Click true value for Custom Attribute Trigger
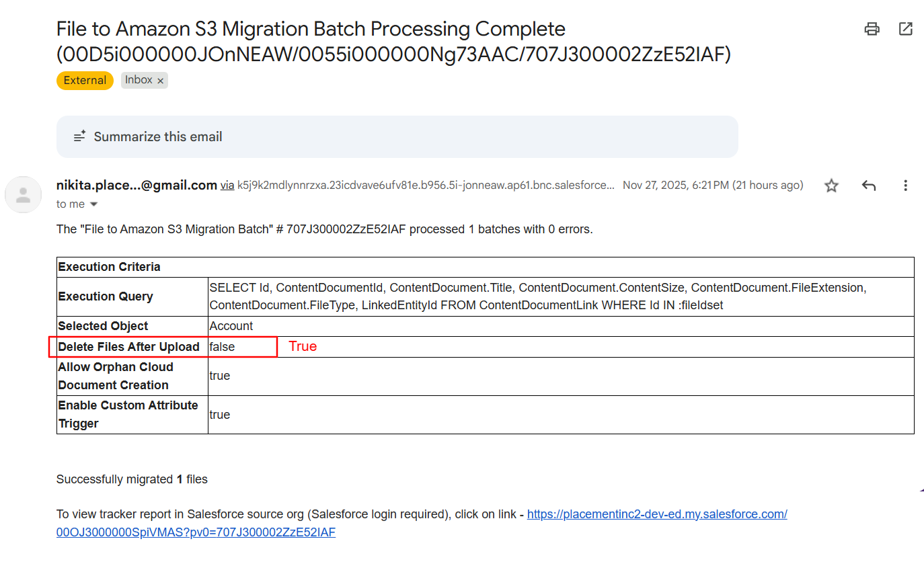Screen dimensions: 924x562 220,415
